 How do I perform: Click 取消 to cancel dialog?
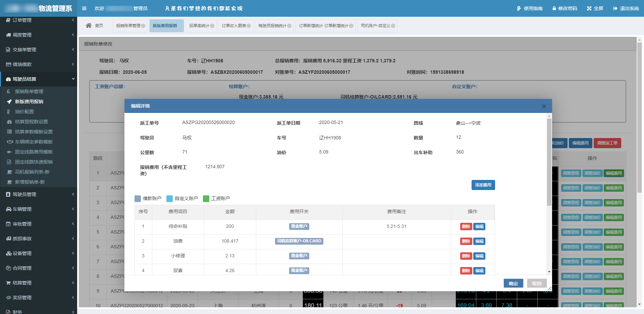(x=537, y=284)
